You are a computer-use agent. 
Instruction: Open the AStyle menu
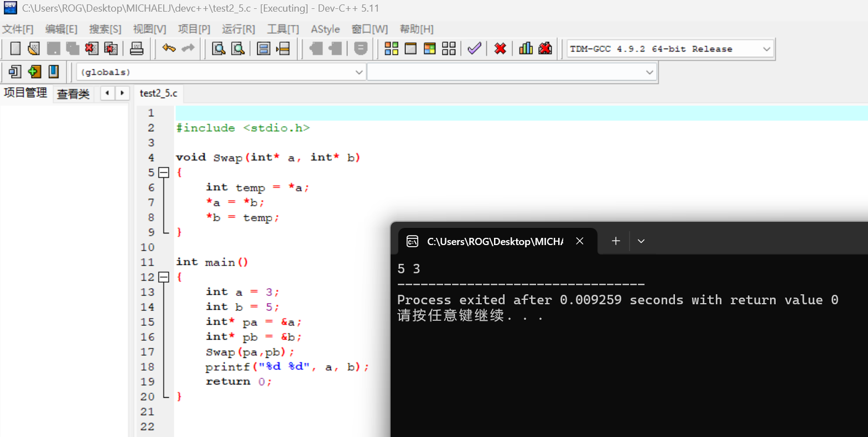pos(325,29)
